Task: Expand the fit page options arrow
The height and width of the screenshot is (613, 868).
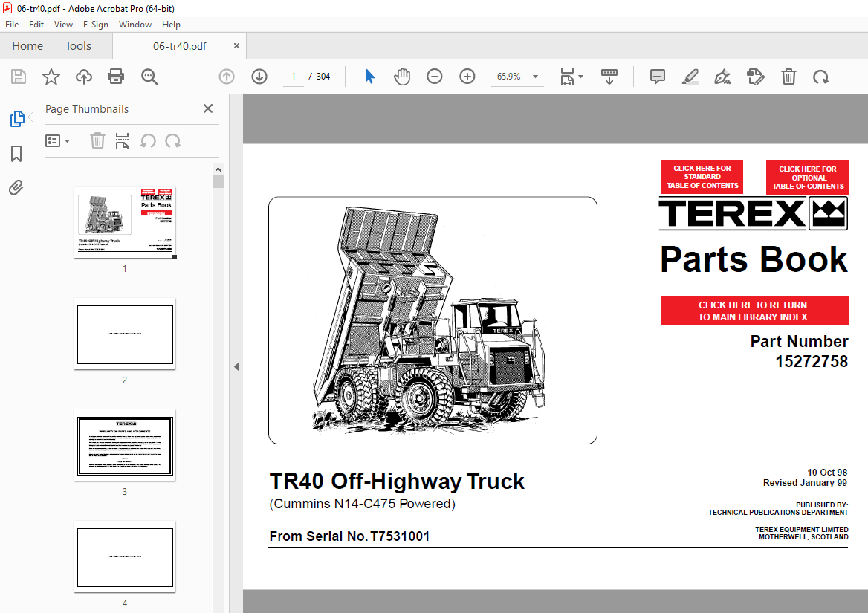Action: (580, 77)
